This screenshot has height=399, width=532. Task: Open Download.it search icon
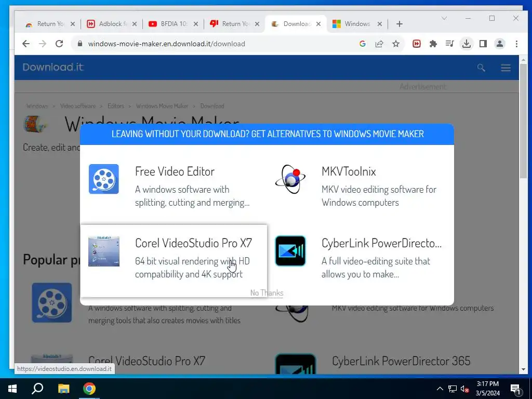coord(481,68)
